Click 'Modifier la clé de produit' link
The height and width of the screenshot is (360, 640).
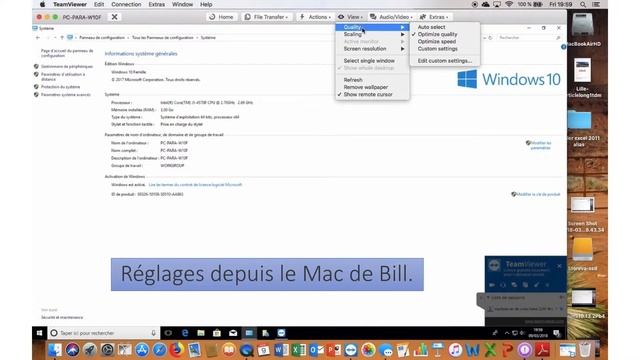(x=538, y=194)
